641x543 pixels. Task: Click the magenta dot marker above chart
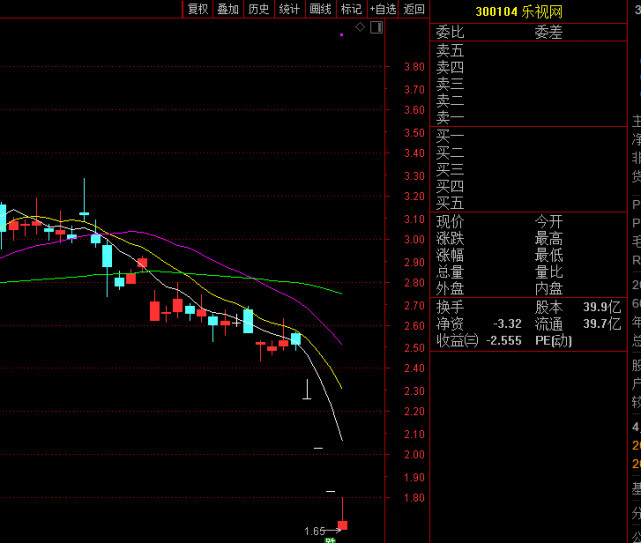click(341, 35)
